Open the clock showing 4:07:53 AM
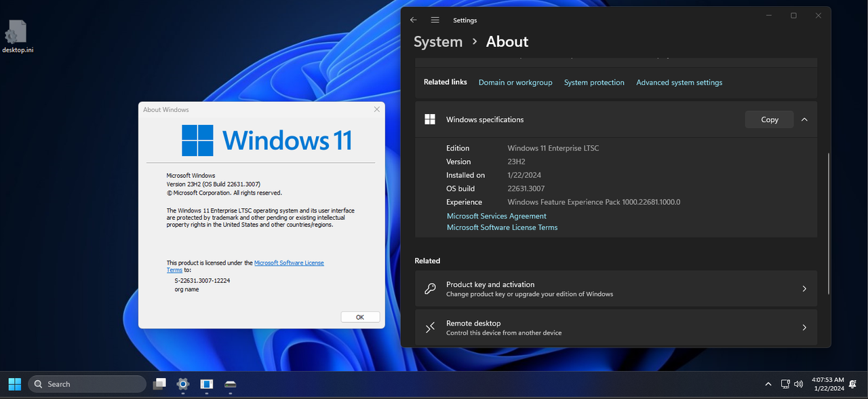 pyautogui.click(x=827, y=380)
